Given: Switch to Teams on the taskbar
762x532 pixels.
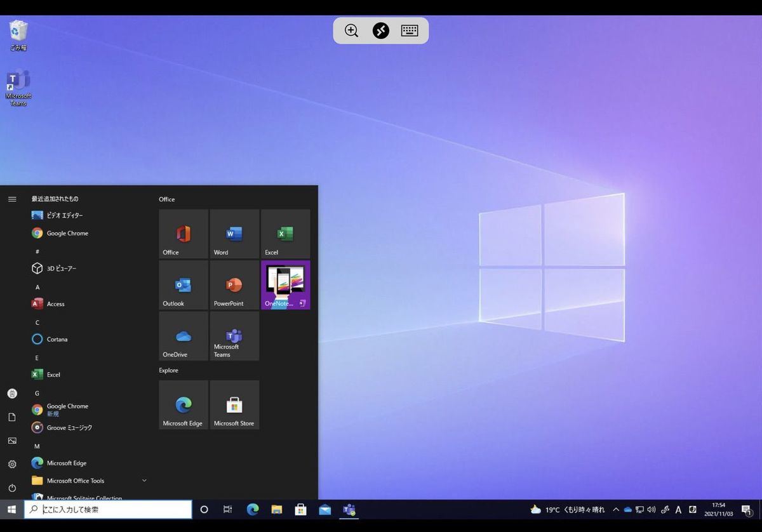Looking at the screenshot, I should 349,509.
